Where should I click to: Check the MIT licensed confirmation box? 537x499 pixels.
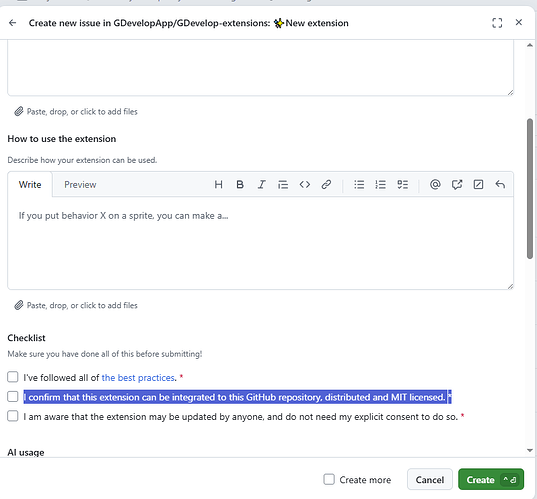tap(13, 397)
